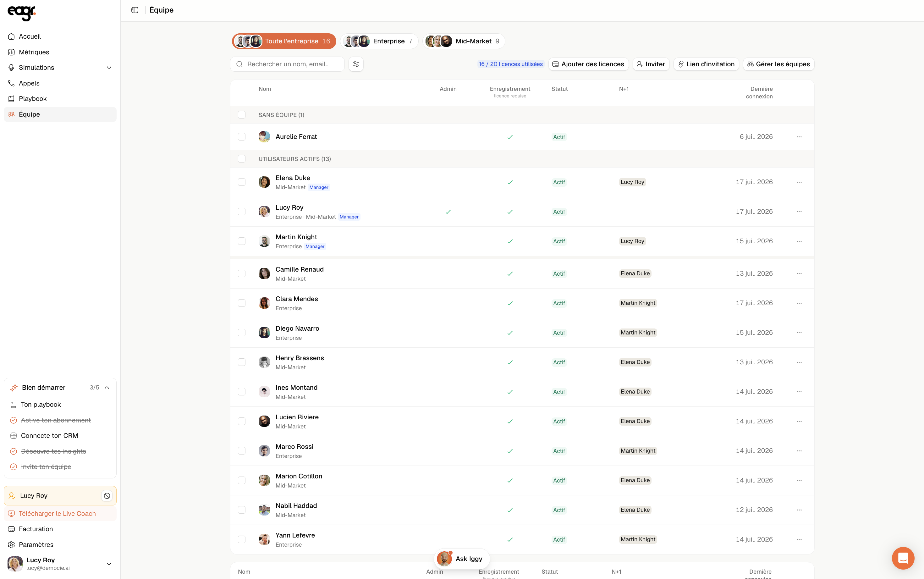
Task: Select the Enterprise team tab
Action: (x=379, y=41)
